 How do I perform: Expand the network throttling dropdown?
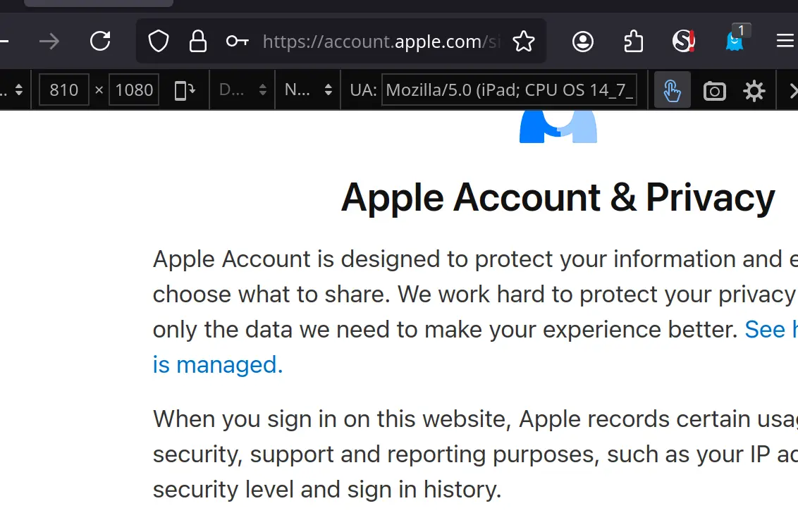pos(308,90)
